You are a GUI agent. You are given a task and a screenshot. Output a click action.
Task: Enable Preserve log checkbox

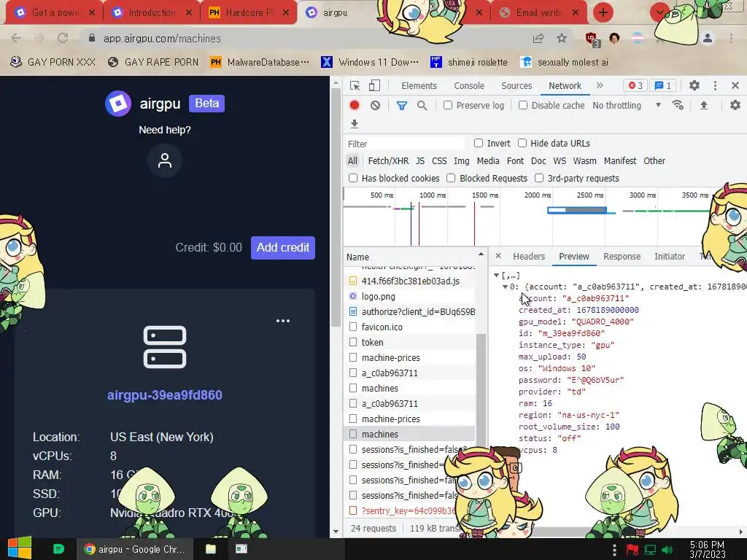pos(448,105)
